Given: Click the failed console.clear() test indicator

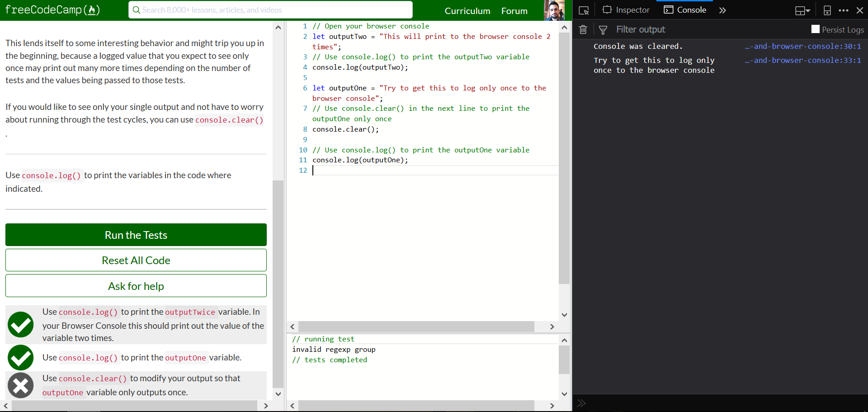Looking at the screenshot, I should tap(20, 385).
